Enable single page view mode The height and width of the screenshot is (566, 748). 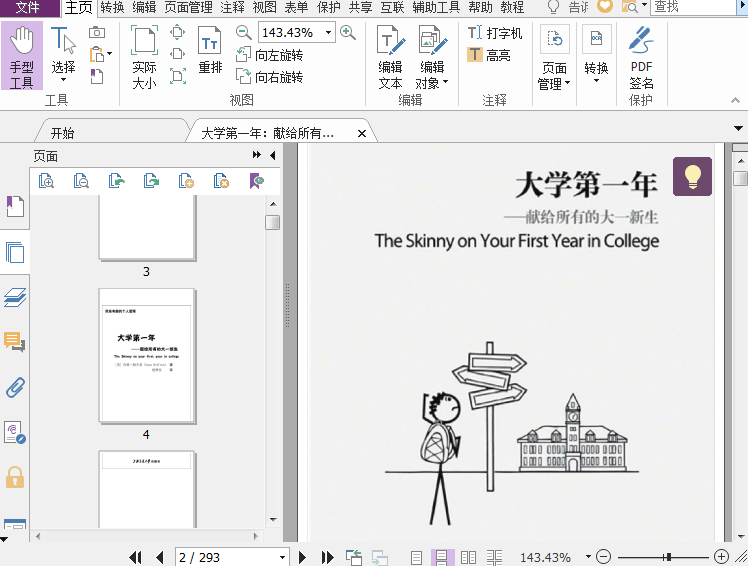(416, 557)
